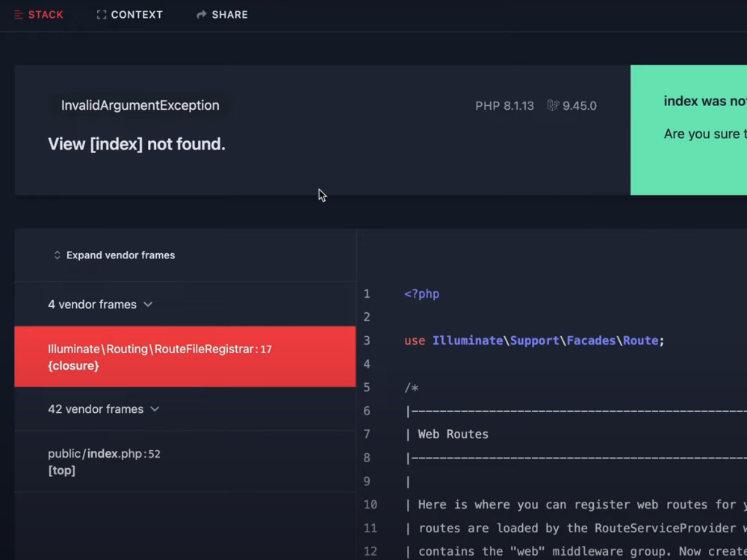Screen dimensions: 747x560
Task: Open the Stack tab
Action: pyautogui.click(x=39, y=15)
